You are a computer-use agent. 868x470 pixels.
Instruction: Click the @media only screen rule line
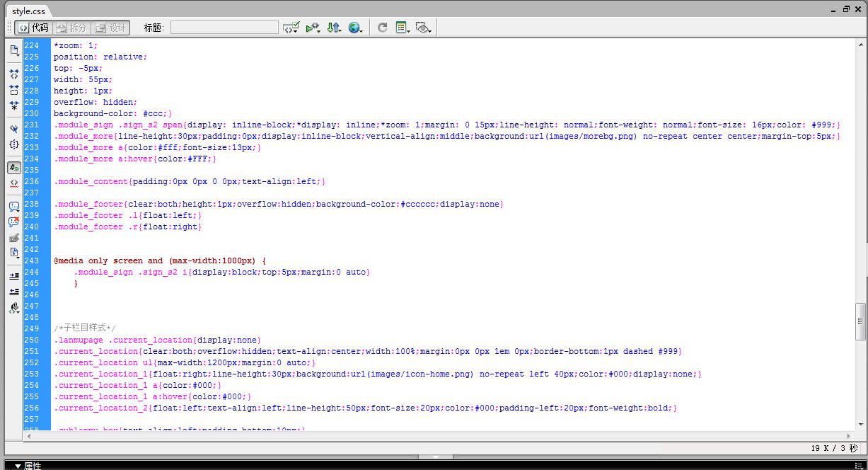(x=160, y=260)
